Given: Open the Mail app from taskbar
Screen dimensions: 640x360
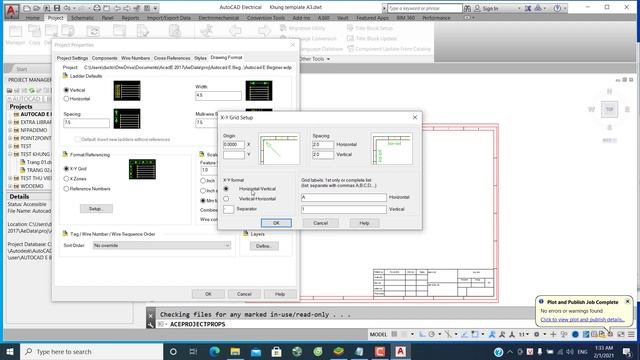Looking at the screenshot, I should tap(256, 351).
